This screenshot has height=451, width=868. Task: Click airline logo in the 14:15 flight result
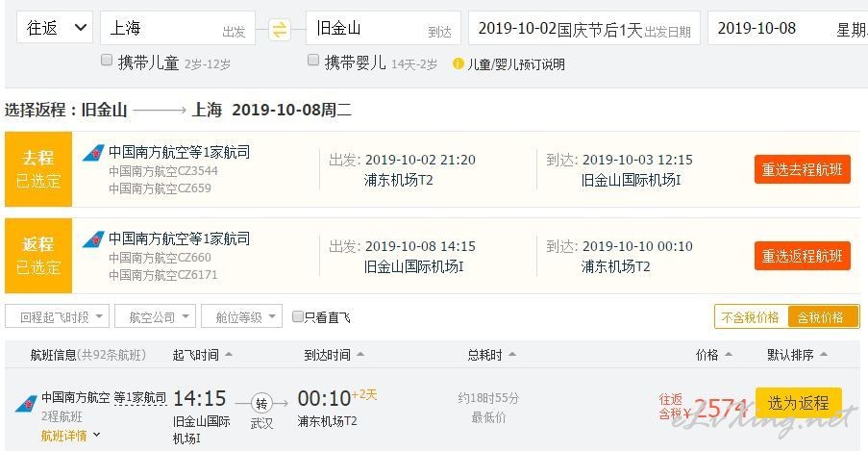26,403
